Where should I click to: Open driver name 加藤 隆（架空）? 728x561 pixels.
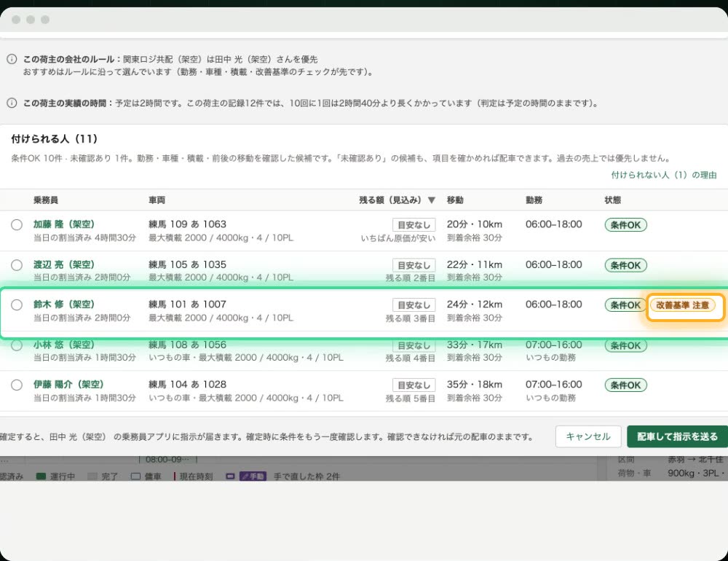63,224
